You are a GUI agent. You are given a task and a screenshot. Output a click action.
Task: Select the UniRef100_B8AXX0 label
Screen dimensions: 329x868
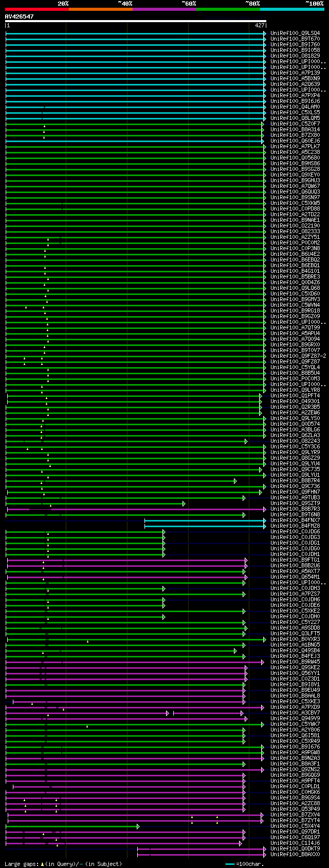[295, 854]
